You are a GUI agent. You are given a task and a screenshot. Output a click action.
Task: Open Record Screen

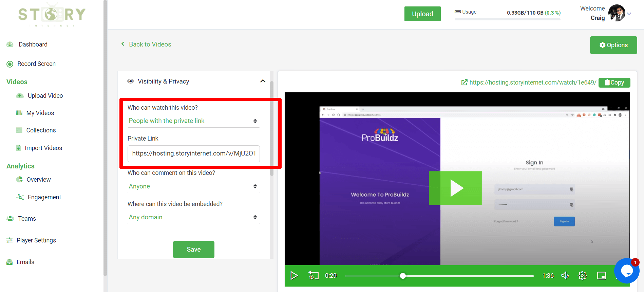point(36,64)
